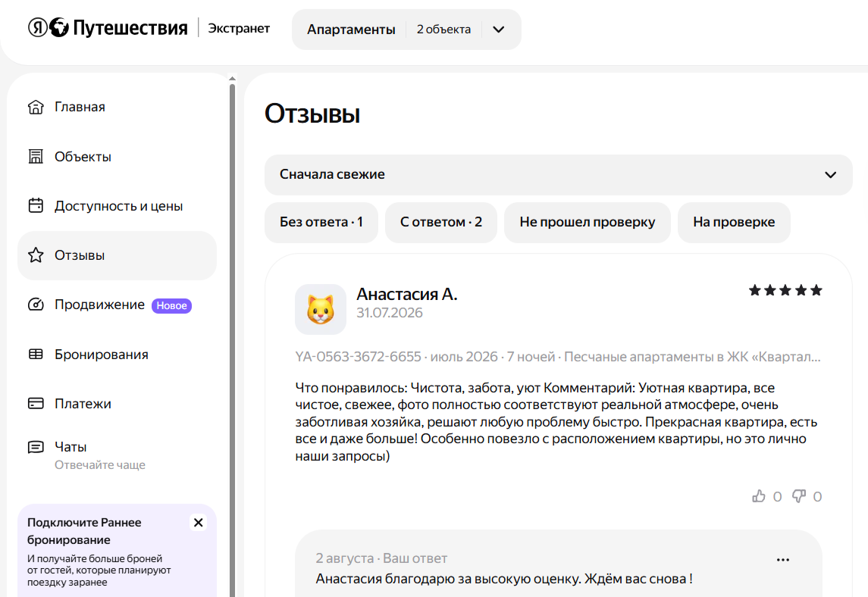Open the Апартаменты objects dropdown
Image resolution: width=868 pixels, height=597 pixels.
pyautogui.click(x=406, y=30)
